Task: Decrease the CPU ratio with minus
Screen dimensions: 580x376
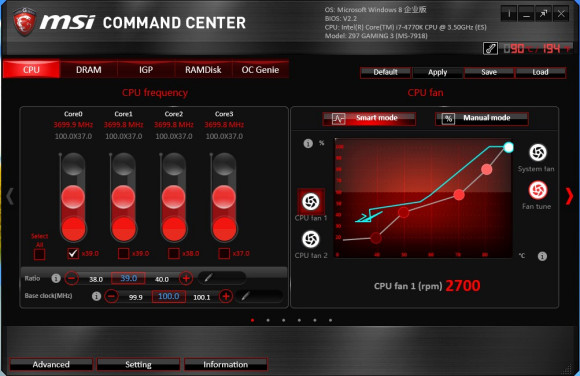Action: [71, 278]
